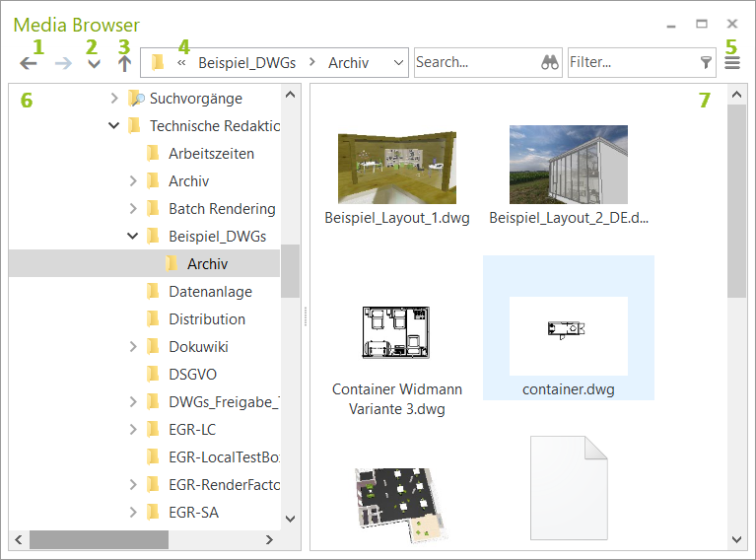Viewport: 756px width, 560px height.
Task: Expand the EGR-LC folder
Action: (x=133, y=429)
